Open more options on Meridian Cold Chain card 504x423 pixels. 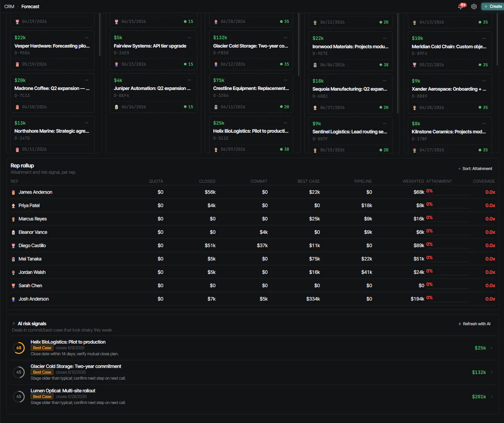coord(484,38)
